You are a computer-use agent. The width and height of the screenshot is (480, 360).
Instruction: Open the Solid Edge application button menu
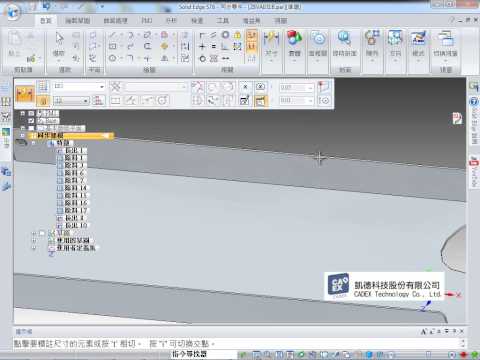pyautogui.click(x=12, y=12)
